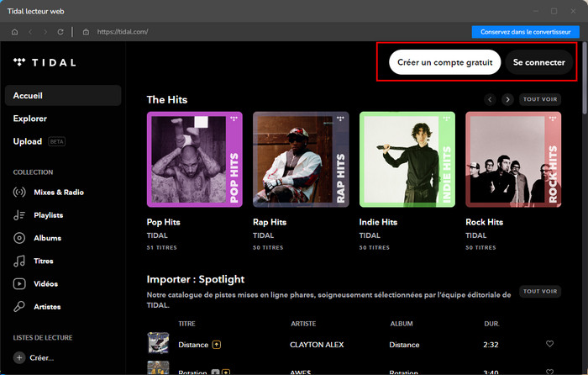Viewport: 588px width, 375px height.
Task: Show previous items in The Hits carousel
Action: pyautogui.click(x=490, y=99)
